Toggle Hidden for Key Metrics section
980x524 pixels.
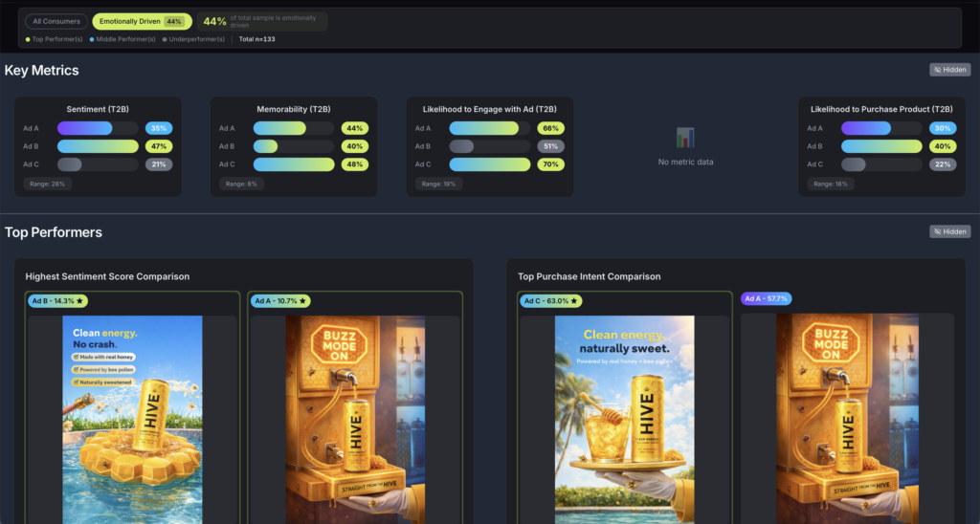(950, 70)
